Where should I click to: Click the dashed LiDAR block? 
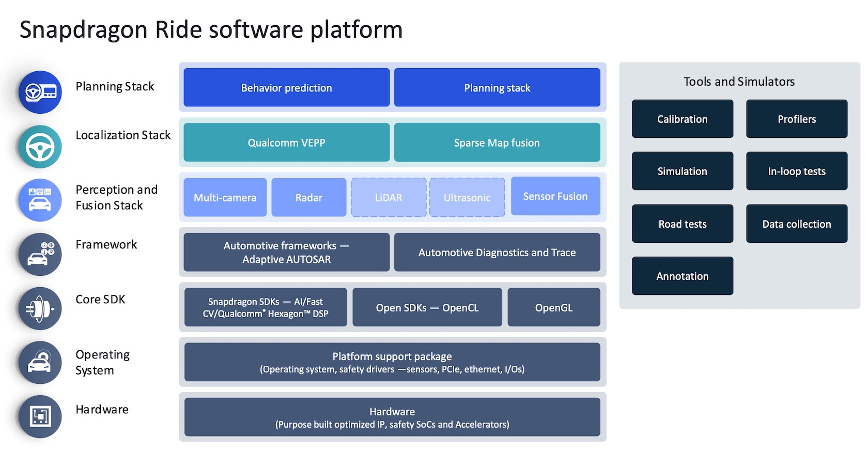[389, 197]
